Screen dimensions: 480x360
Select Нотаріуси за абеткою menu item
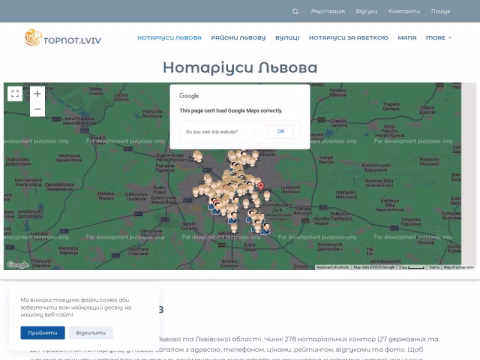pos(348,38)
